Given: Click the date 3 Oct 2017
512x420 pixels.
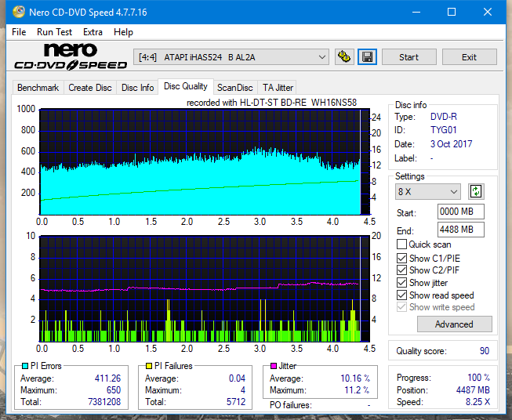Looking at the screenshot, I should tap(451, 144).
